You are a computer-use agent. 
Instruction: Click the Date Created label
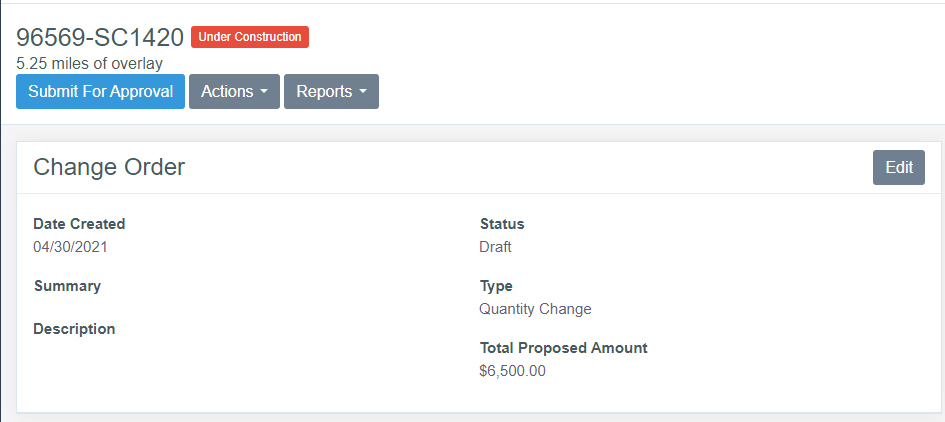79,224
